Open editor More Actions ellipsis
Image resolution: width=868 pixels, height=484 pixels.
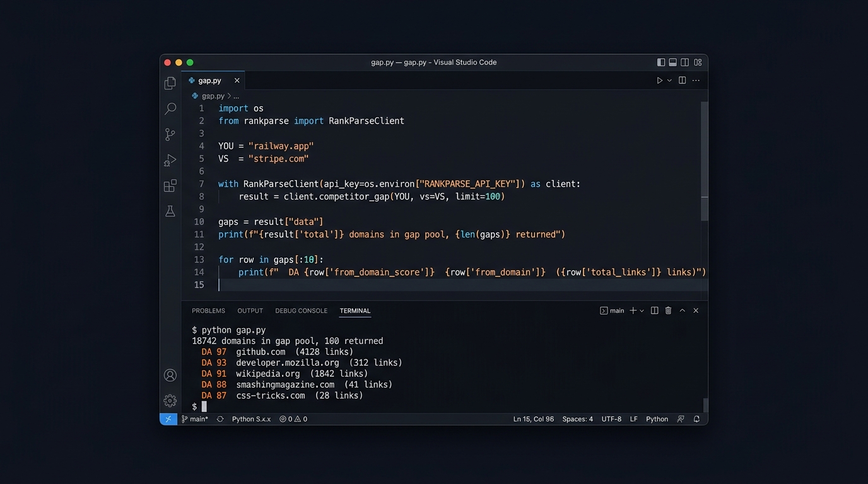[696, 81]
